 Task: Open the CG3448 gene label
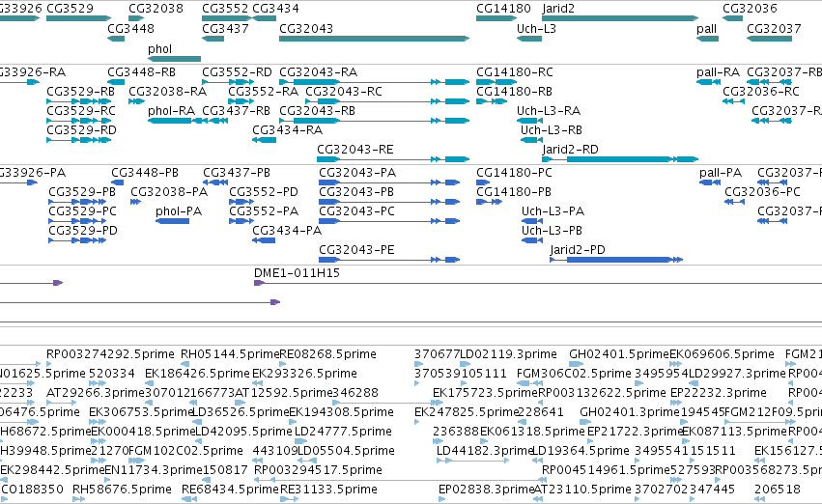point(130,28)
